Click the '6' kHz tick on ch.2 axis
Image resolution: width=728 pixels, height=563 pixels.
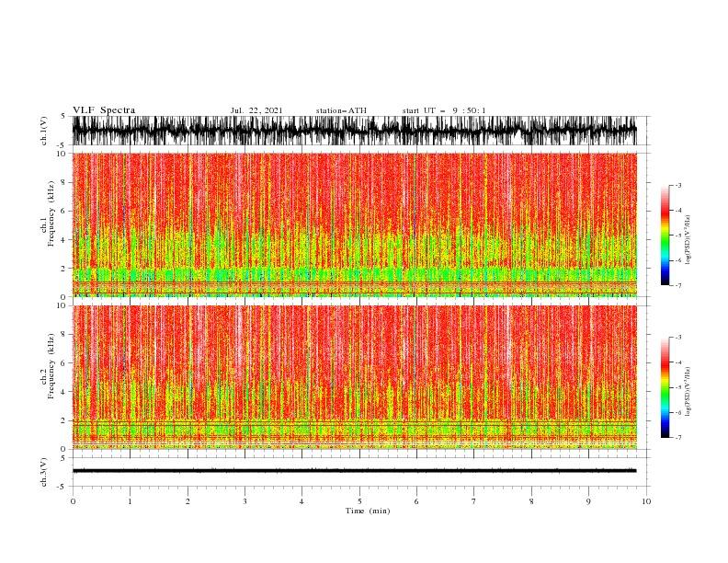64,363
